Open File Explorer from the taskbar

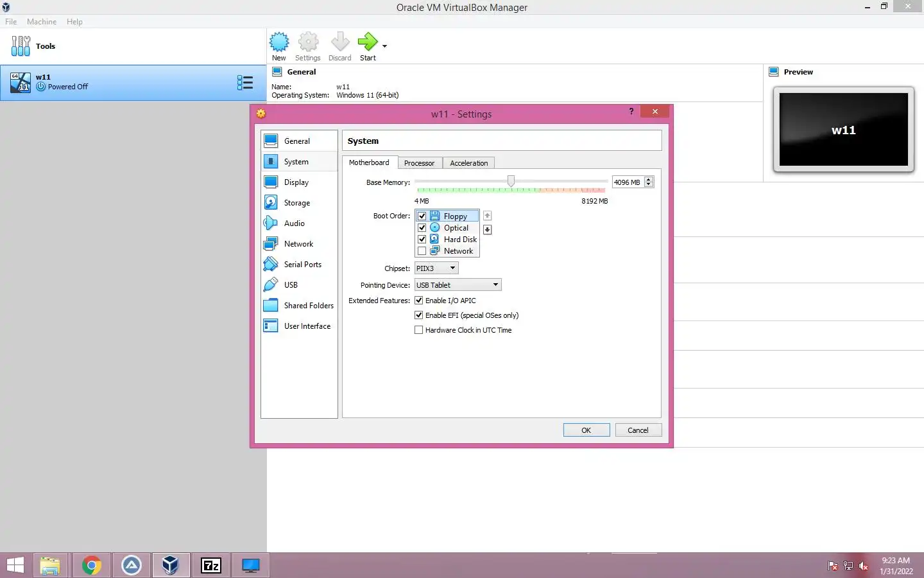point(50,565)
